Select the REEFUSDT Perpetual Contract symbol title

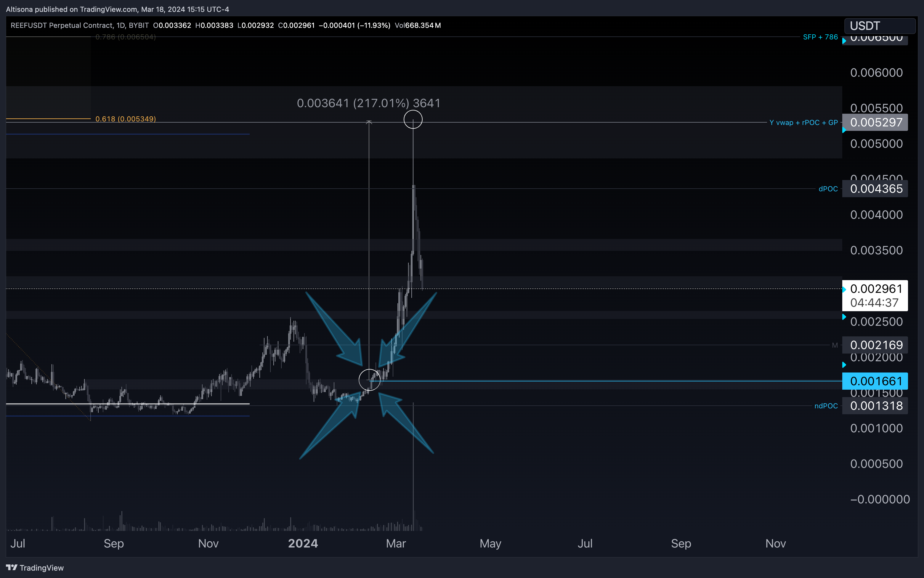coord(79,25)
